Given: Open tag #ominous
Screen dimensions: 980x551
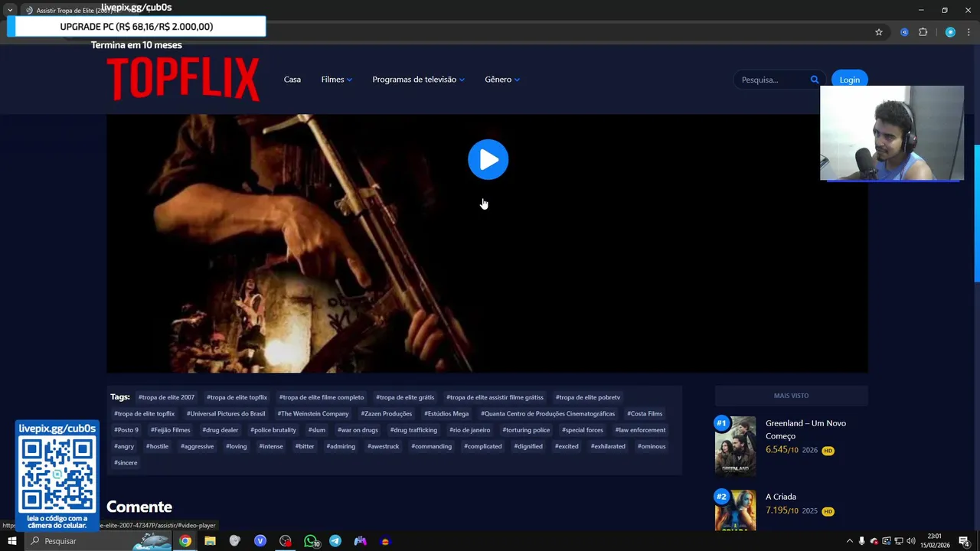Looking at the screenshot, I should (x=652, y=446).
